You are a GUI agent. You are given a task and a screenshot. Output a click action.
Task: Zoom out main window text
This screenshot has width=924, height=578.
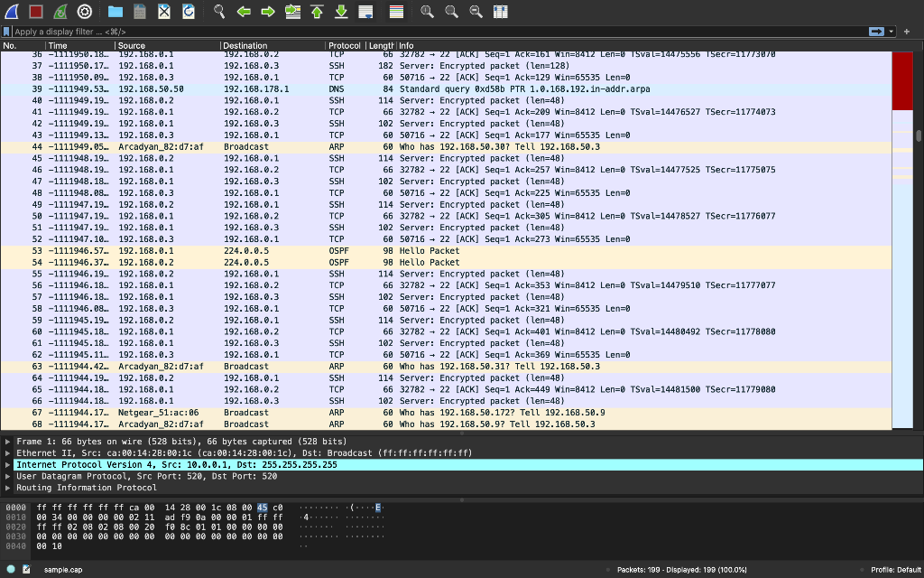point(476,11)
